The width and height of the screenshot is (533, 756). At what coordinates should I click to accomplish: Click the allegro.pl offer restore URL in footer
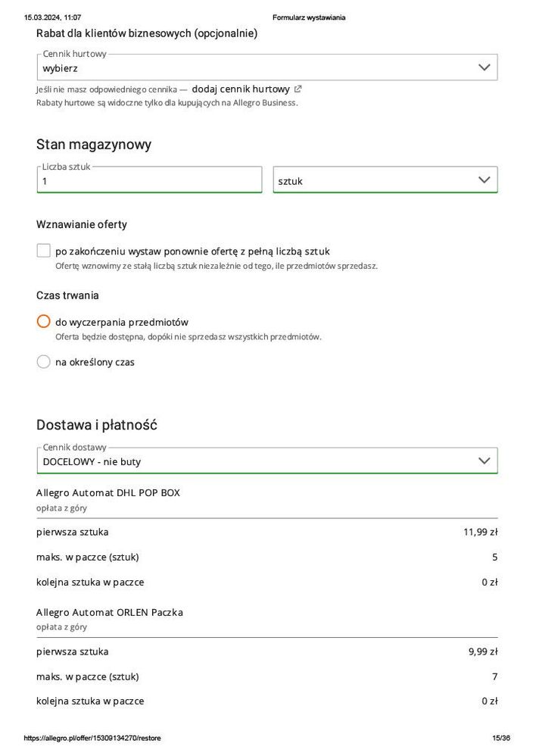pyautogui.click(x=92, y=738)
